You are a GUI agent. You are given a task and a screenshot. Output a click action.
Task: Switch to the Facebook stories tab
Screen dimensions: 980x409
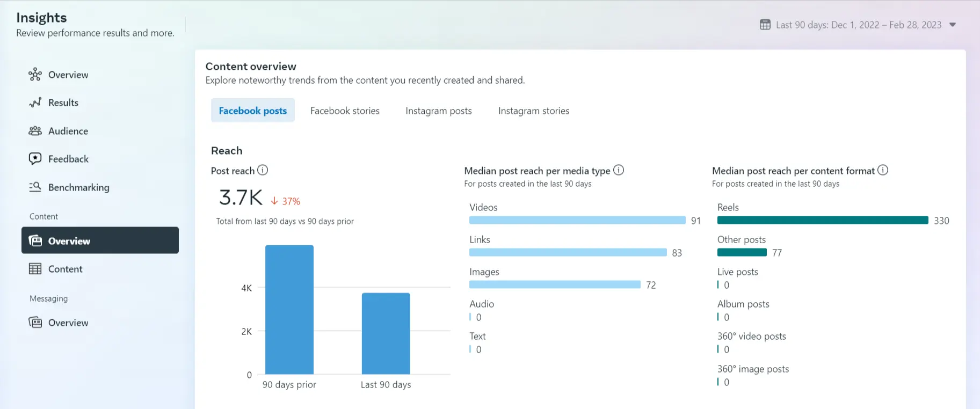pyautogui.click(x=345, y=111)
